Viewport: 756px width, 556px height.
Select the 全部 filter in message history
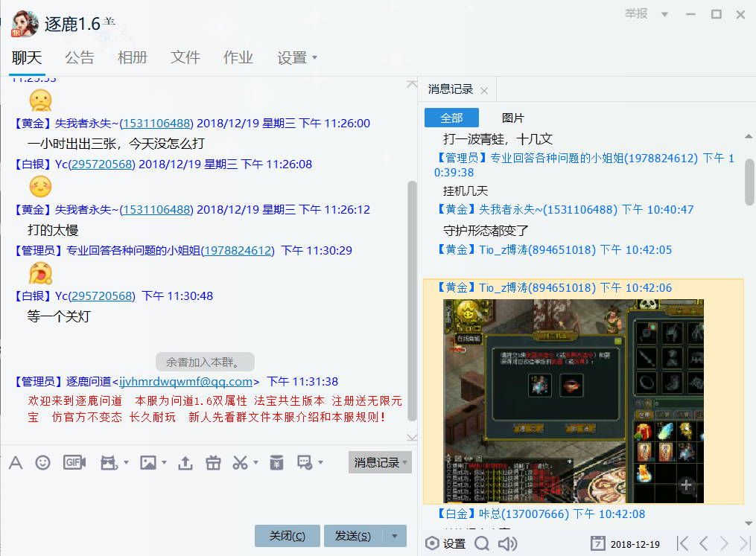[x=451, y=118]
